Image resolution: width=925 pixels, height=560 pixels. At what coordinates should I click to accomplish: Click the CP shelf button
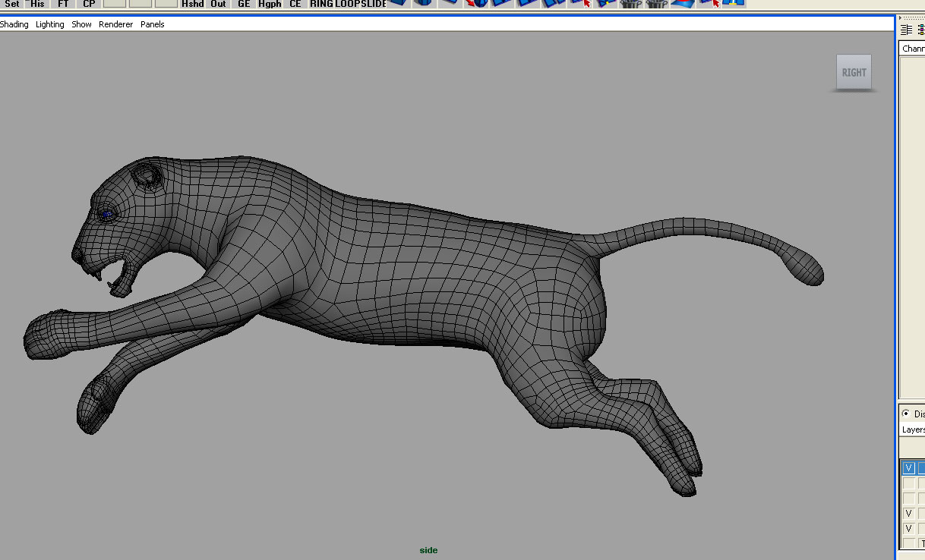pos(90,4)
